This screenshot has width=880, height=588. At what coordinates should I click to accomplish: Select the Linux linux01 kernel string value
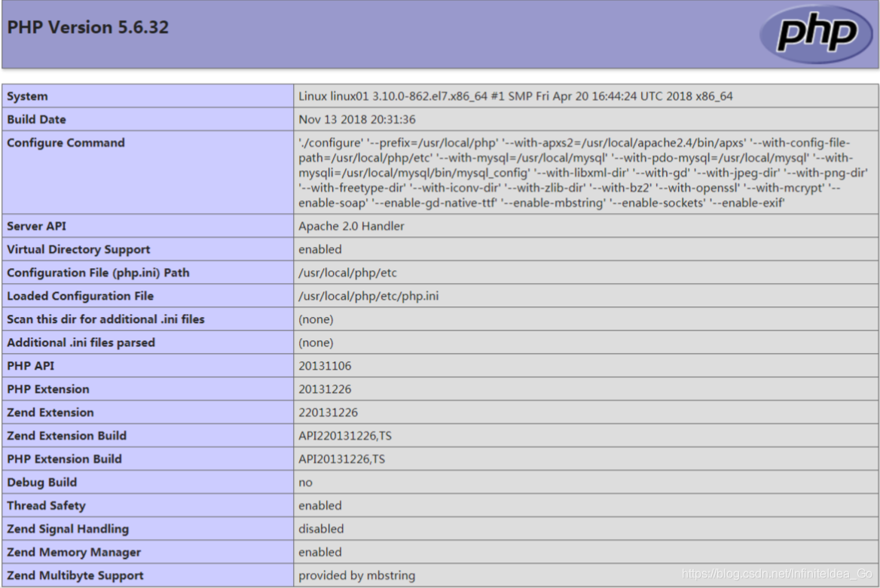click(x=515, y=96)
